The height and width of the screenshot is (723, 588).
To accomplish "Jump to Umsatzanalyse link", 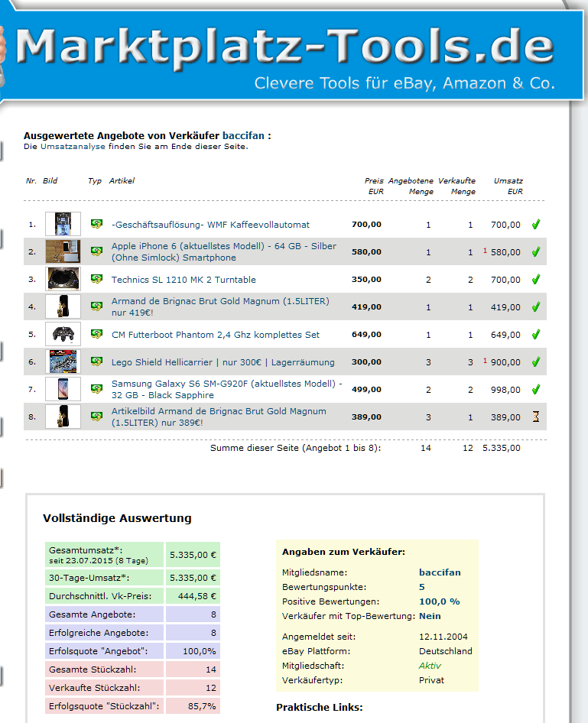I will (x=73, y=147).
